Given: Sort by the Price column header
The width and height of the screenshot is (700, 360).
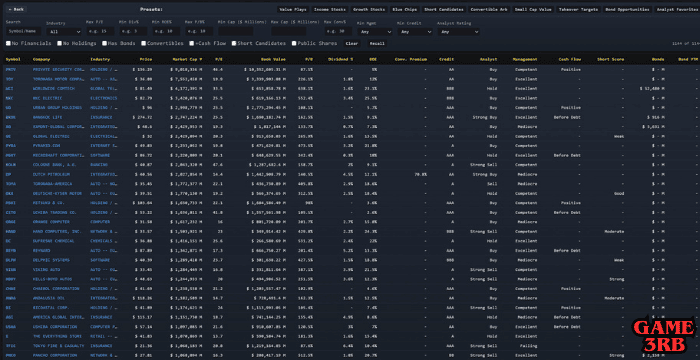Looking at the screenshot, I should [x=146, y=59].
